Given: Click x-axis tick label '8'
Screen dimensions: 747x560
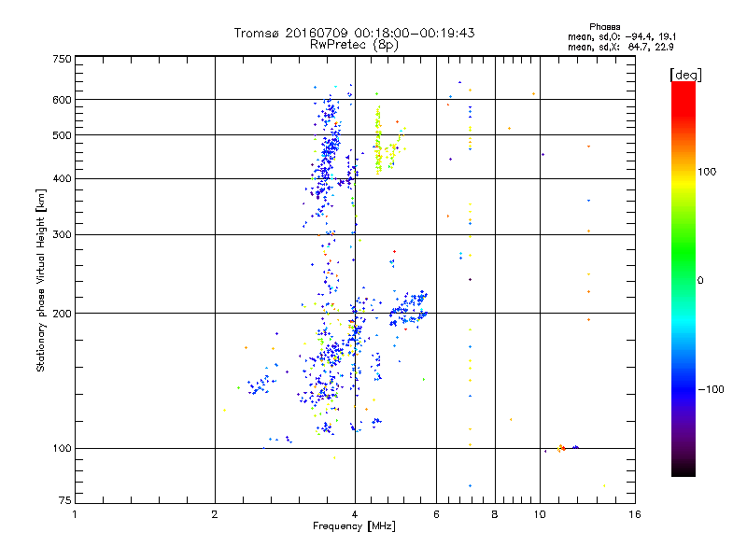Looking at the screenshot, I should [495, 514].
